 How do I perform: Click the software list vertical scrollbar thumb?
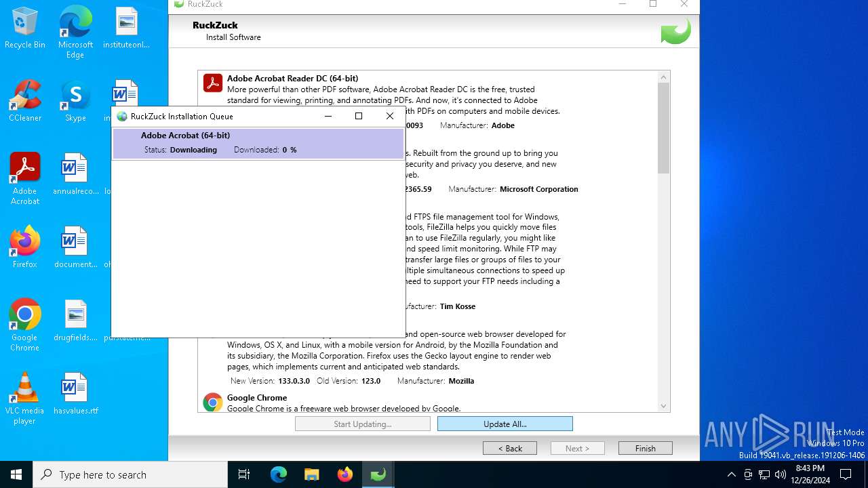664,129
